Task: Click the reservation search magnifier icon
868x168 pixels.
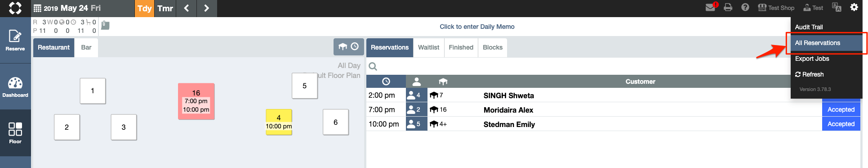Action: [x=373, y=67]
